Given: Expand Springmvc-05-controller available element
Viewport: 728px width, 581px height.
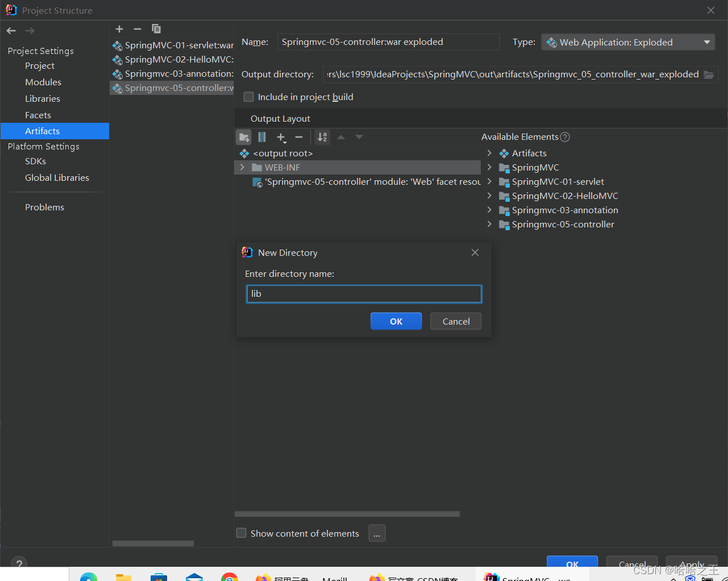Looking at the screenshot, I should tap(489, 224).
